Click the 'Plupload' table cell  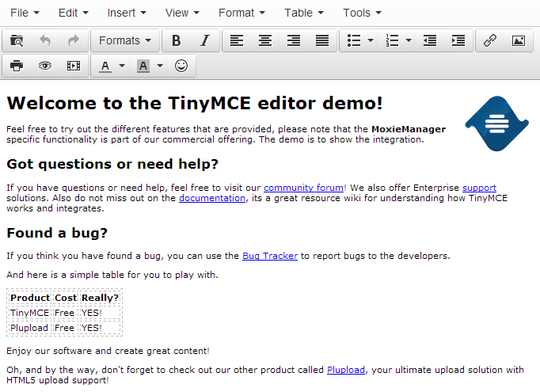[x=29, y=328]
